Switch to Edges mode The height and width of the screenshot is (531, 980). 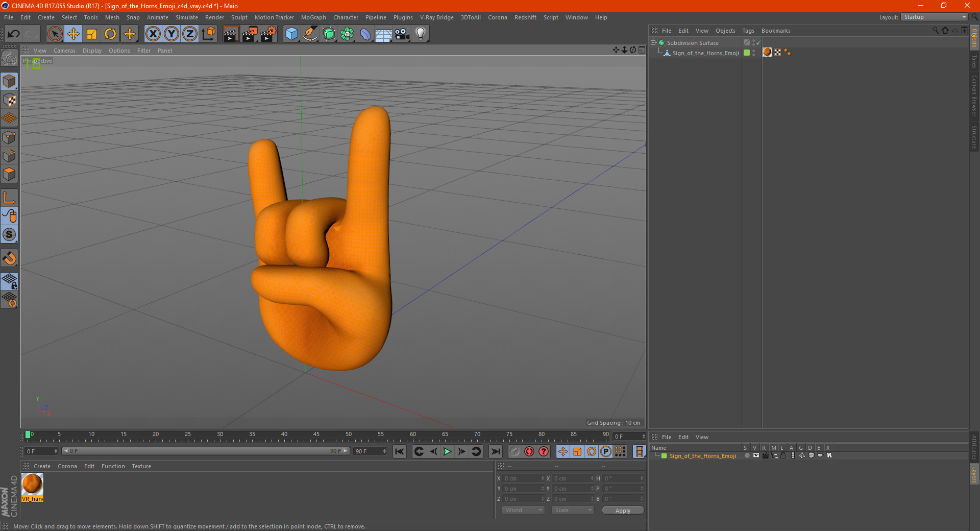[9, 155]
